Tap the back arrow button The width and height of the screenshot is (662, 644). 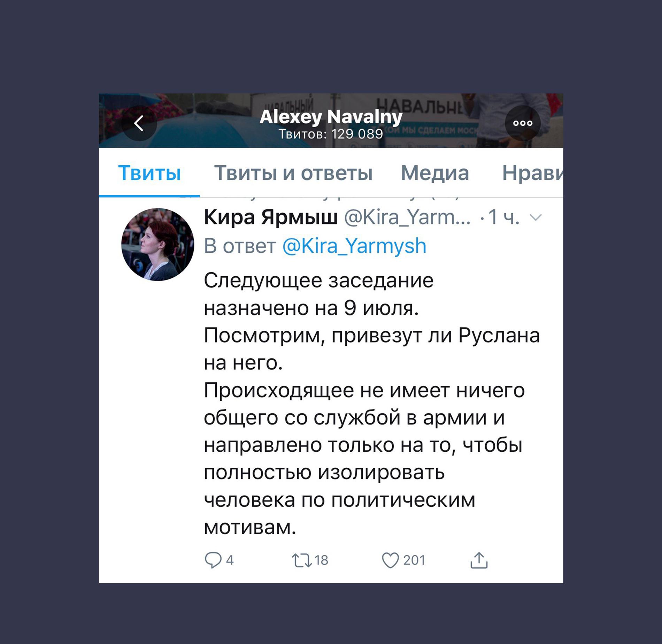pyautogui.click(x=139, y=123)
